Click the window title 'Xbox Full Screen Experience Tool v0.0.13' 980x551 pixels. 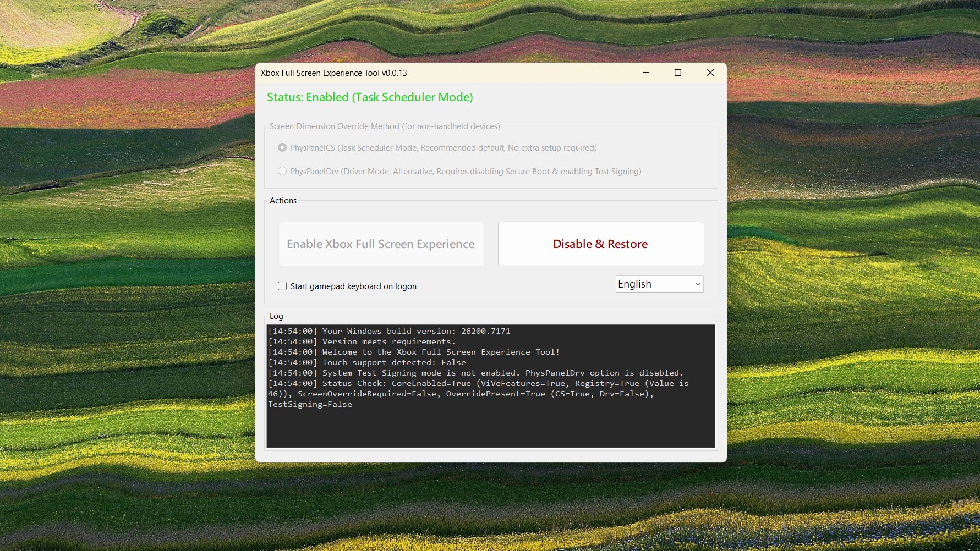334,73
